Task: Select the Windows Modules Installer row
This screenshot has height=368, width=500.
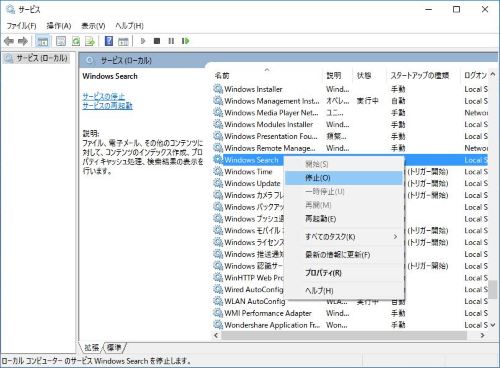Action: pos(350,124)
